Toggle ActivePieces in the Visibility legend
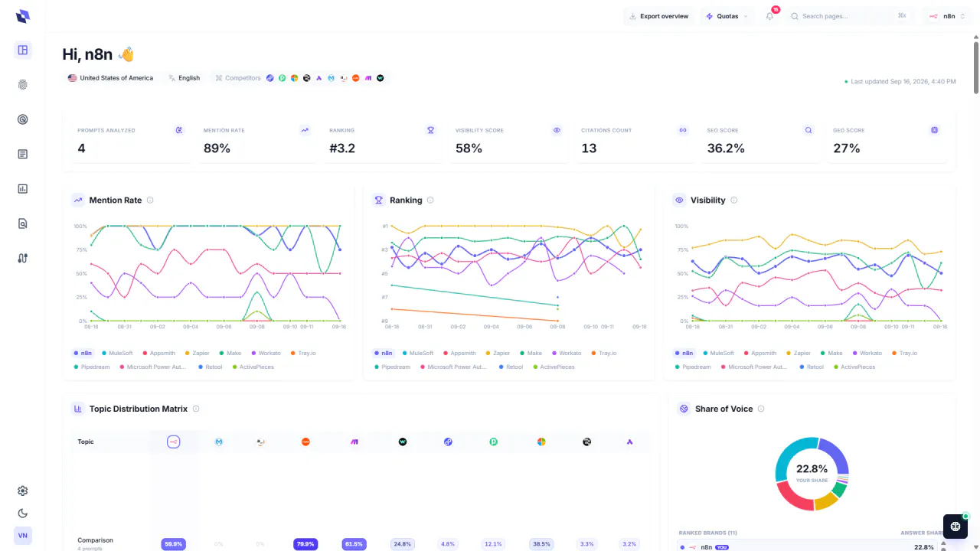Viewport: 980px width, 551px height. (854, 367)
